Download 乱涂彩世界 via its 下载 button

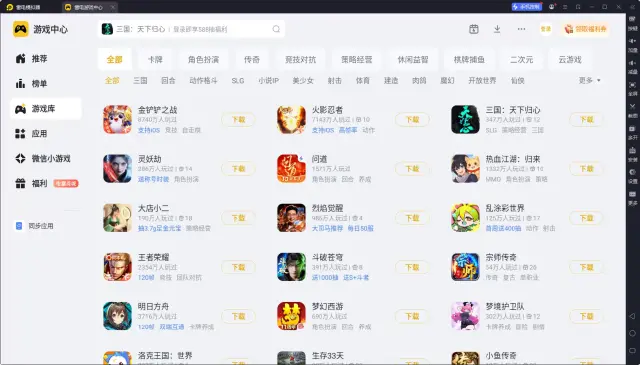pyautogui.click(x=587, y=218)
